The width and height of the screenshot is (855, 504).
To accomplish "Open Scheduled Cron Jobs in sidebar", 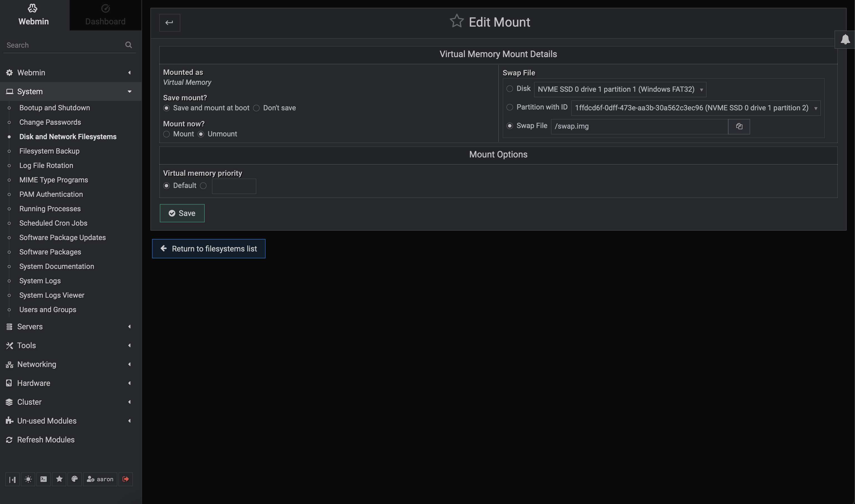I will [x=53, y=223].
